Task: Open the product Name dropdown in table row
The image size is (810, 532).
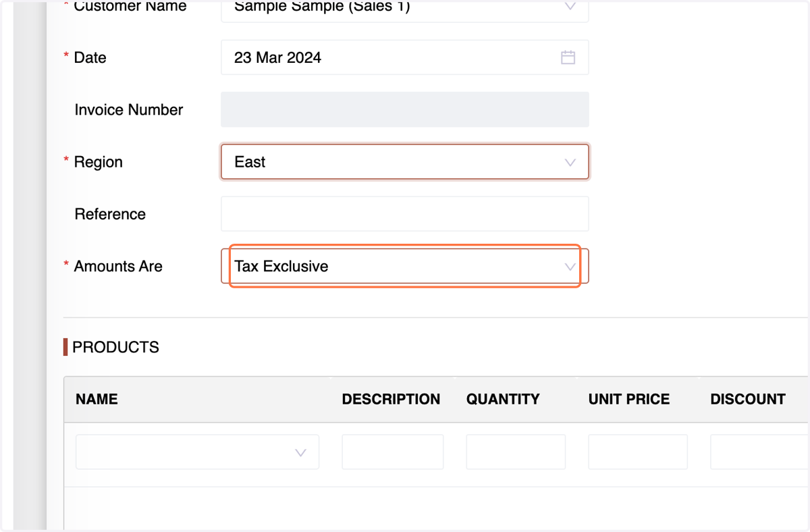Action: [x=197, y=452]
